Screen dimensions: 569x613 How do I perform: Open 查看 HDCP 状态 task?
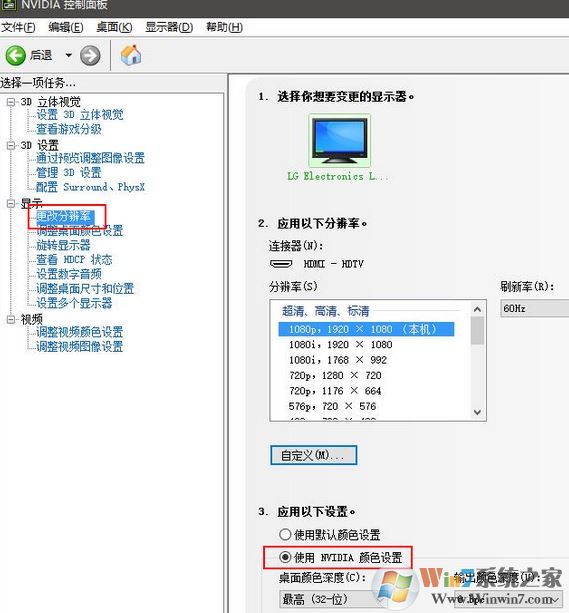[74, 260]
